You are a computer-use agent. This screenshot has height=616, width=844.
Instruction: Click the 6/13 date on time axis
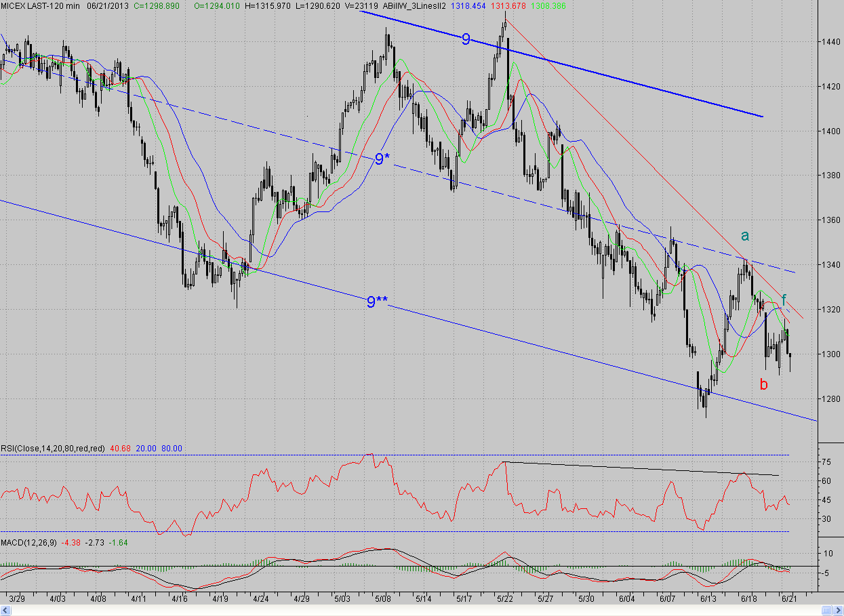(708, 599)
